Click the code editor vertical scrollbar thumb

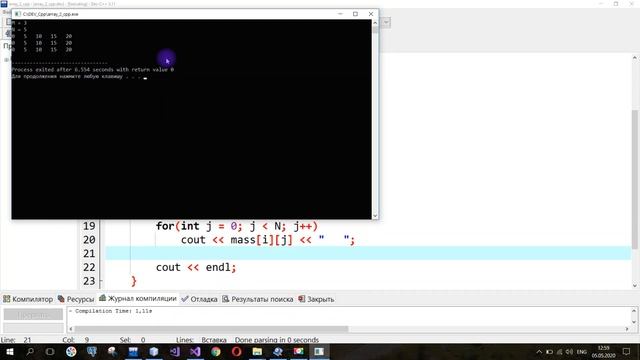(635, 179)
